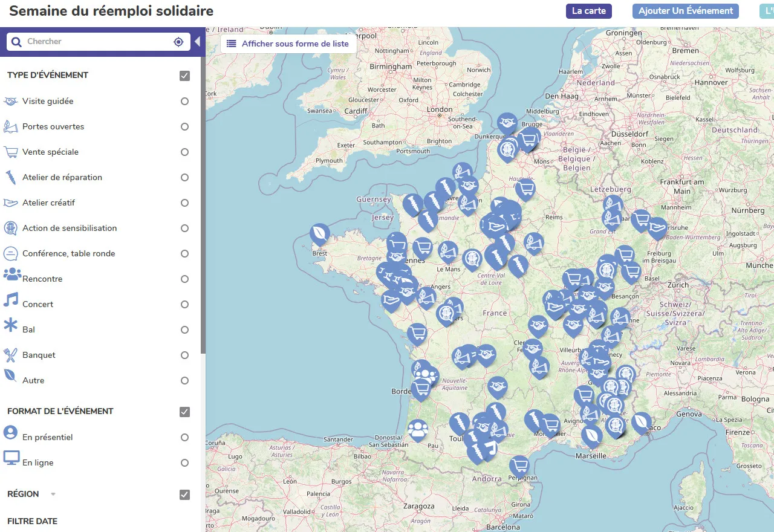Toggle the Format de l'événement checkbox
774x532 pixels.
click(x=185, y=412)
